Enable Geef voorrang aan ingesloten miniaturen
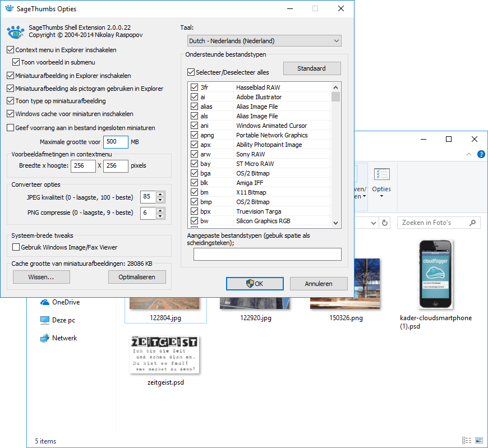The width and height of the screenshot is (488, 448). coord(10,127)
